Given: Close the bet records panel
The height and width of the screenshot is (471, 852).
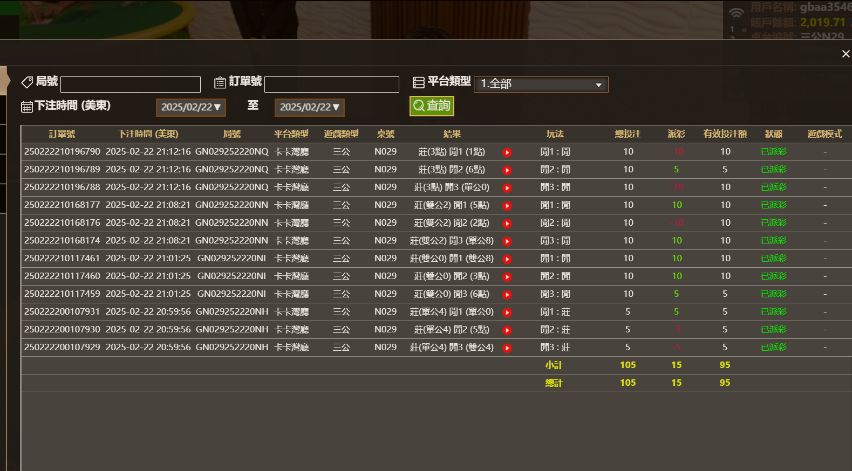Looking at the screenshot, I should point(844,54).
